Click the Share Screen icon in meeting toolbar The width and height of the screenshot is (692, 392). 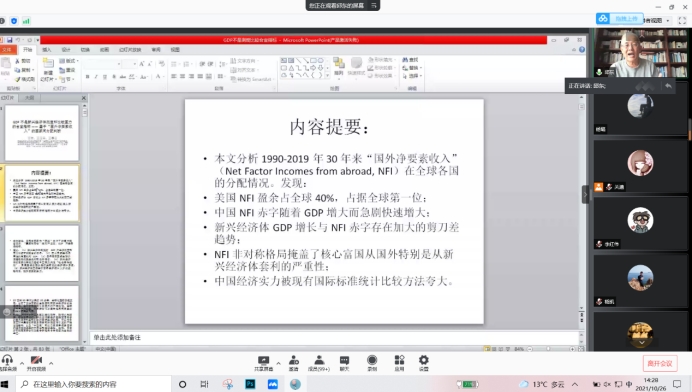point(263,361)
